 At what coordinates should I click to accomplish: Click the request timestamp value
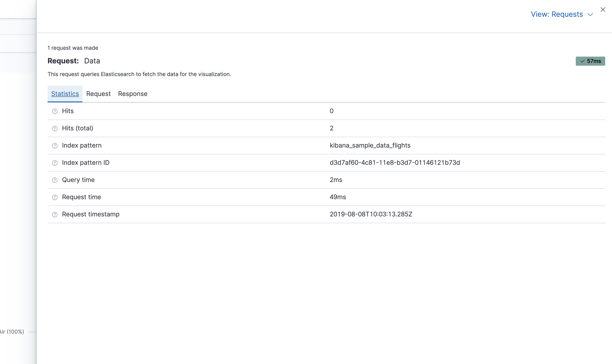coord(371,214)
